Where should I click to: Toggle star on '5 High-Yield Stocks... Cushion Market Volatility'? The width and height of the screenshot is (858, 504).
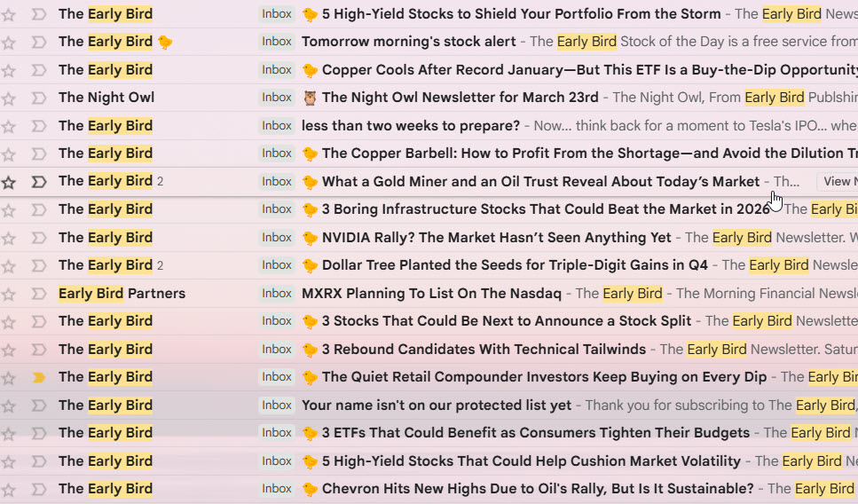pyautogui.click(x=9, y=462)
